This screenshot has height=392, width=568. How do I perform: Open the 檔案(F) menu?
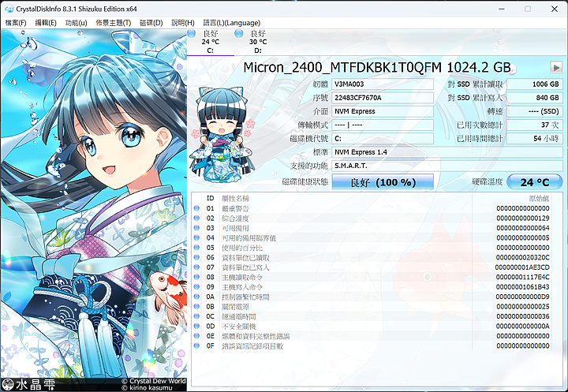tap(16, 23)
